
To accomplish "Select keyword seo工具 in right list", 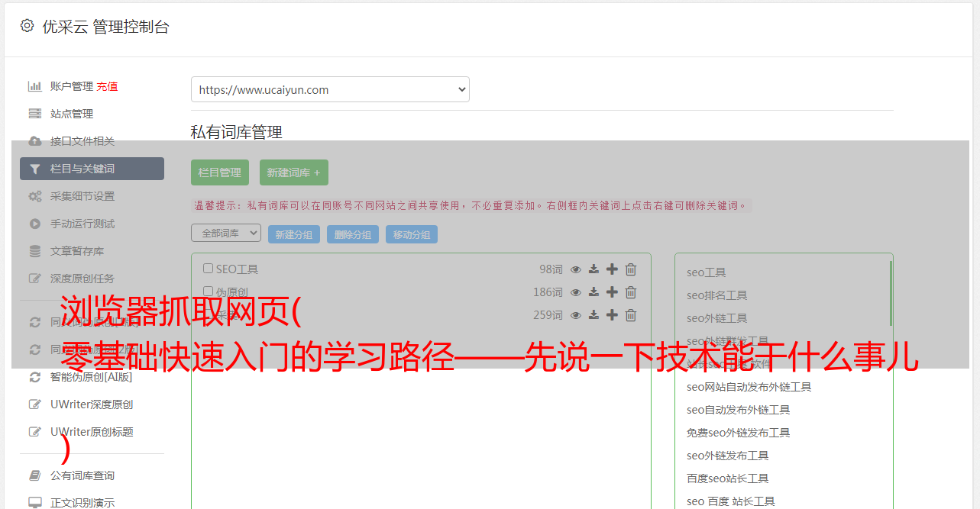I will pyautogui.click(x=707, y=272).
